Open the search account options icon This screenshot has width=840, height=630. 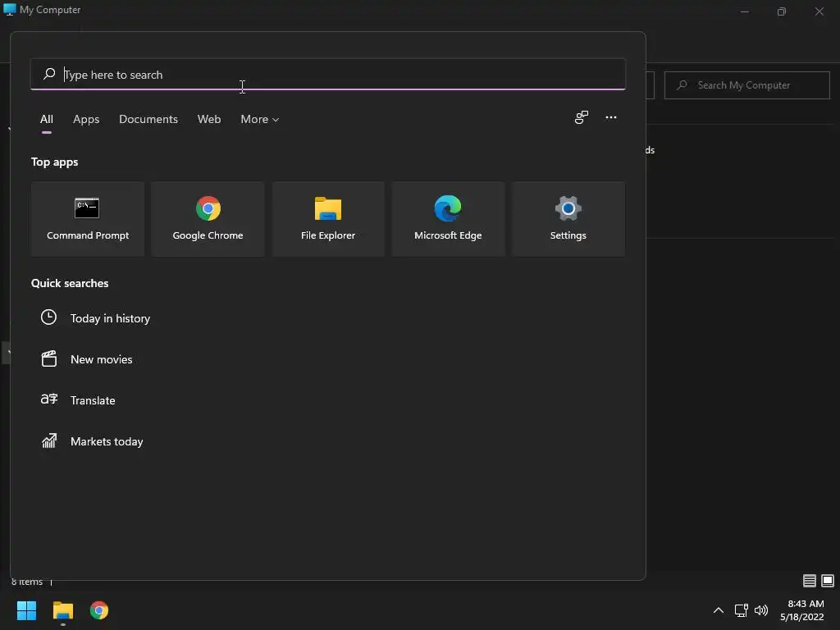[x=582, y=117]
